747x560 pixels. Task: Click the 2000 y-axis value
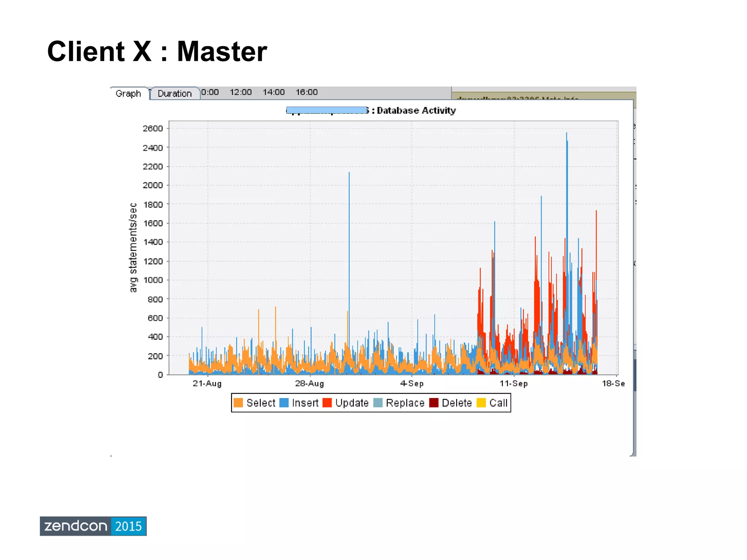pyautogui.click(x=153, y=185)
